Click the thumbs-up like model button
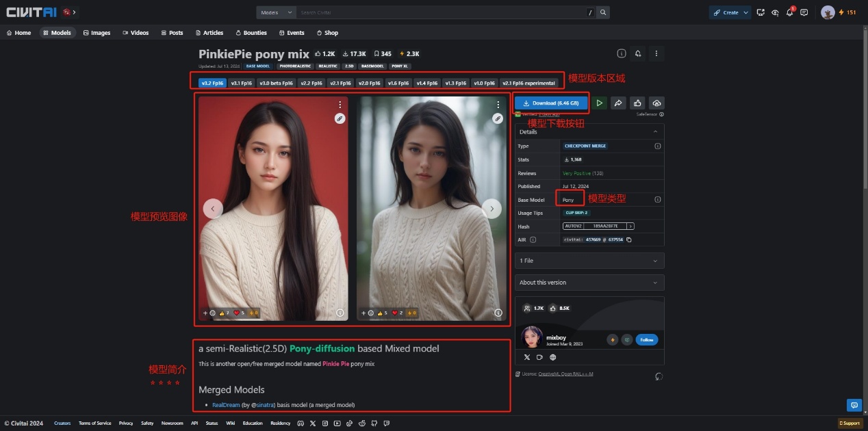This screenshot has height=431, width=868. click(x=637, y=103)
